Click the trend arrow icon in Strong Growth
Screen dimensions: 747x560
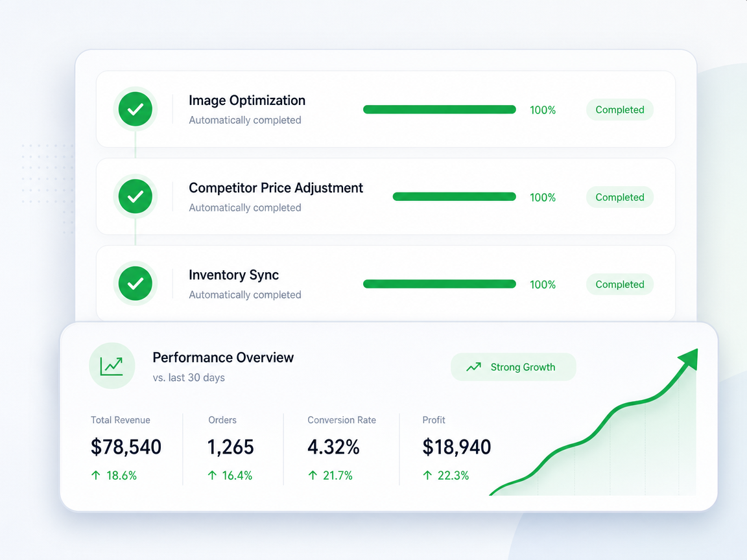coord(473,367)
